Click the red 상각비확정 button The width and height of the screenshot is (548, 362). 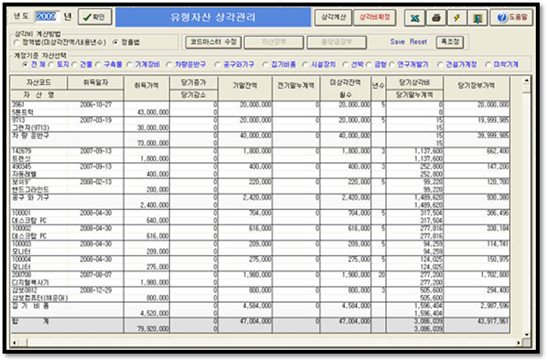375,17
